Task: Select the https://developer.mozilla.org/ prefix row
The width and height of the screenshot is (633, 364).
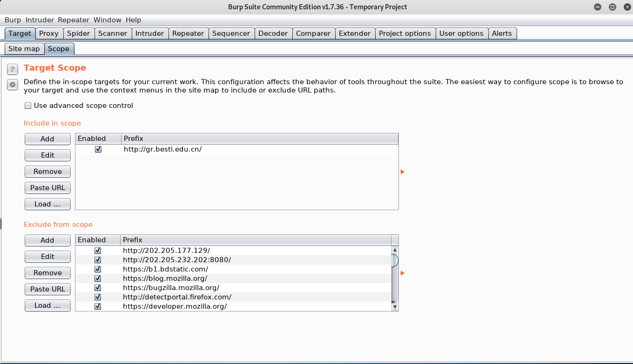Action: coord(233,306)
